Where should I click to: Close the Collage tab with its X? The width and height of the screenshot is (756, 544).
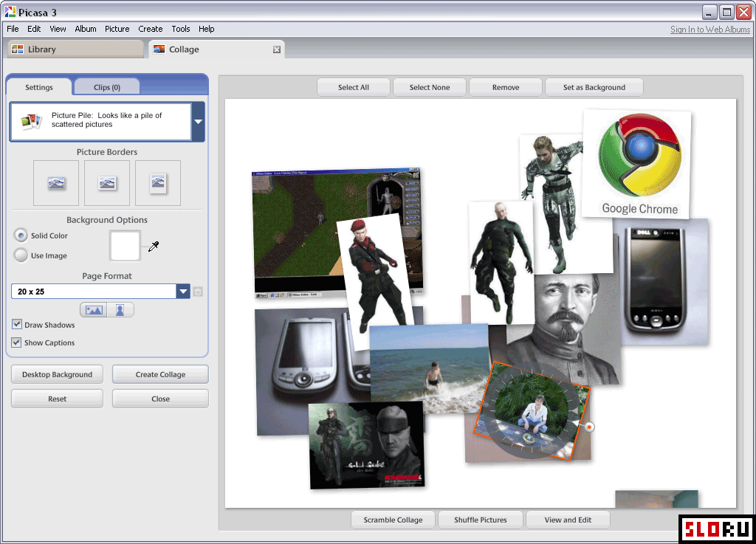(277, 49)
